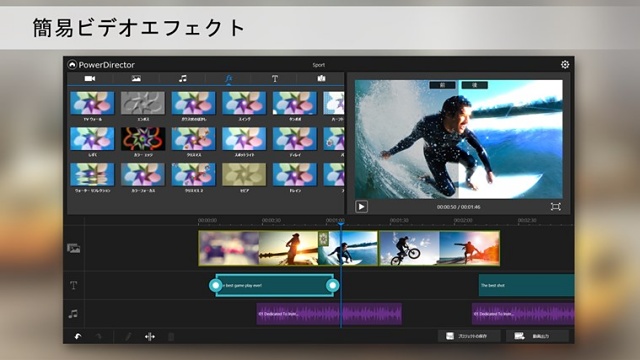Open the title text tab
This screenshot has width=640, height=360.
(275, 78)
